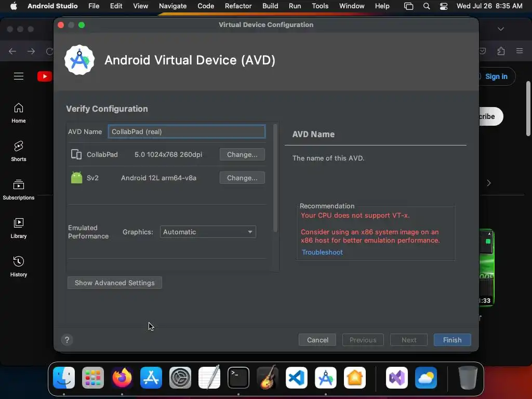Open YouTube Shorts in sidebar
The image size is (532, 399).
pyautogui.click(x=19, y=152)
